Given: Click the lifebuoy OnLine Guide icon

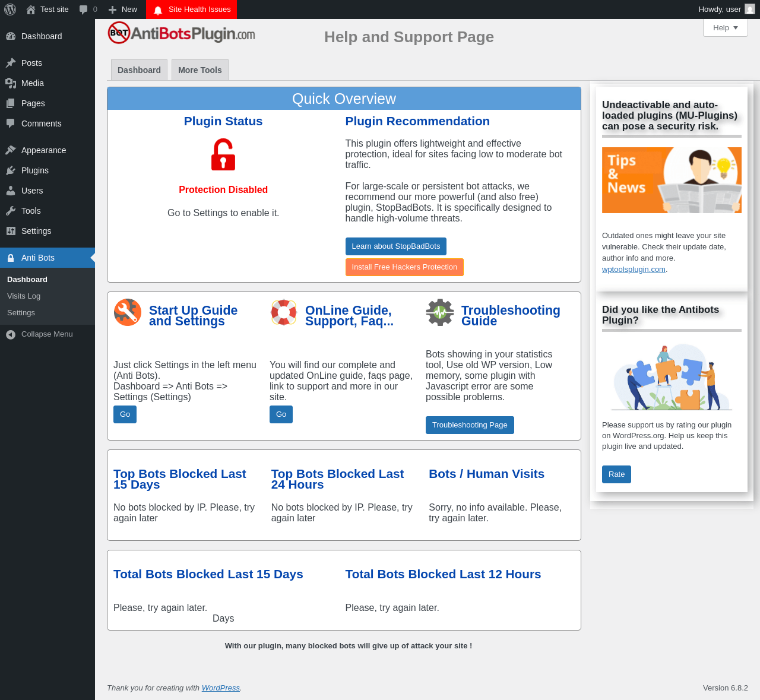Looking at the screenshot, I should 284,312.
